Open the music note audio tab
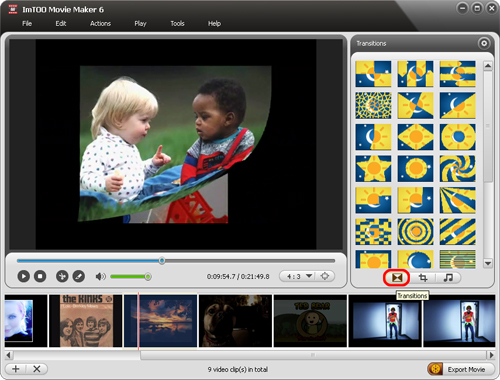The width and height of the screenshot is (500, 380). tap(448, 278)
